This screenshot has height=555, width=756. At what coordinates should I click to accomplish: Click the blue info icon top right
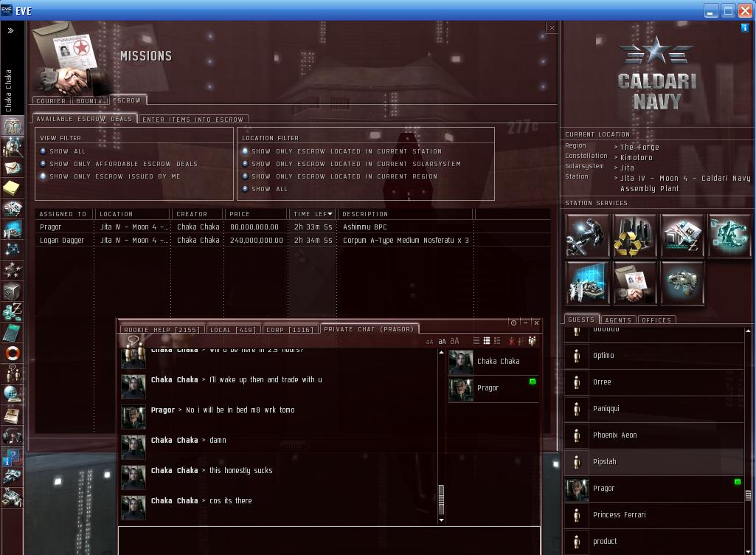tap(745, 28)
